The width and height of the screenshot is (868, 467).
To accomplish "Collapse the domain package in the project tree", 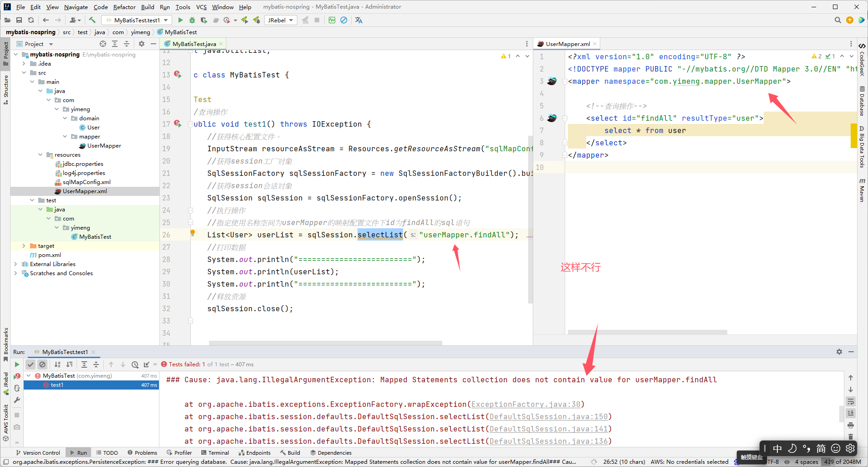I will [x=65, y=118].
